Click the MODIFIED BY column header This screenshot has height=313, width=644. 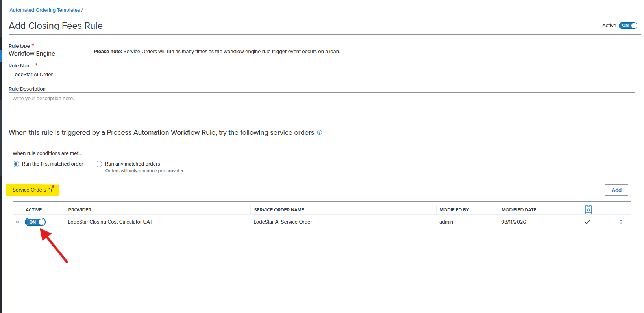454,210
